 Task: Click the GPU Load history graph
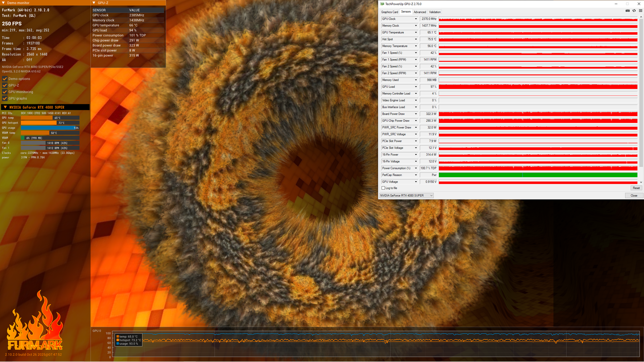[x=538, y=87]
